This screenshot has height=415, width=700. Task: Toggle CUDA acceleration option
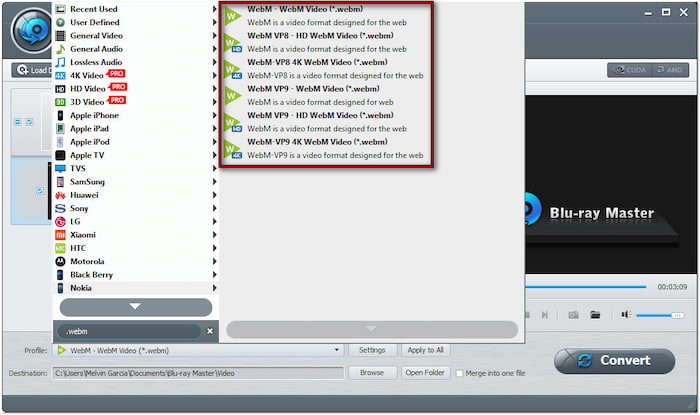(629, 69)
